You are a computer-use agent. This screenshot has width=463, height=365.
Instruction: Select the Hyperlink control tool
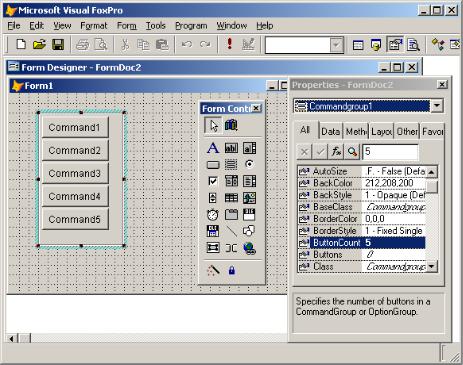[249, 248]
